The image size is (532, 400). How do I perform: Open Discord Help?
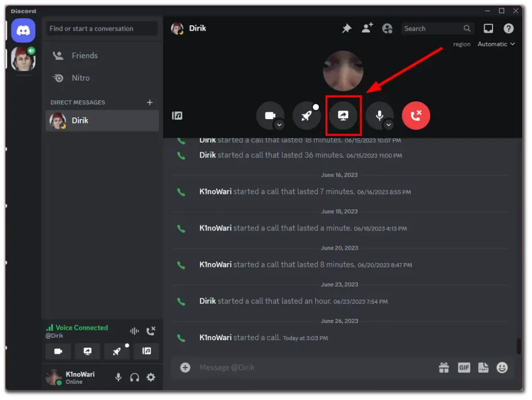coord(508,29)
